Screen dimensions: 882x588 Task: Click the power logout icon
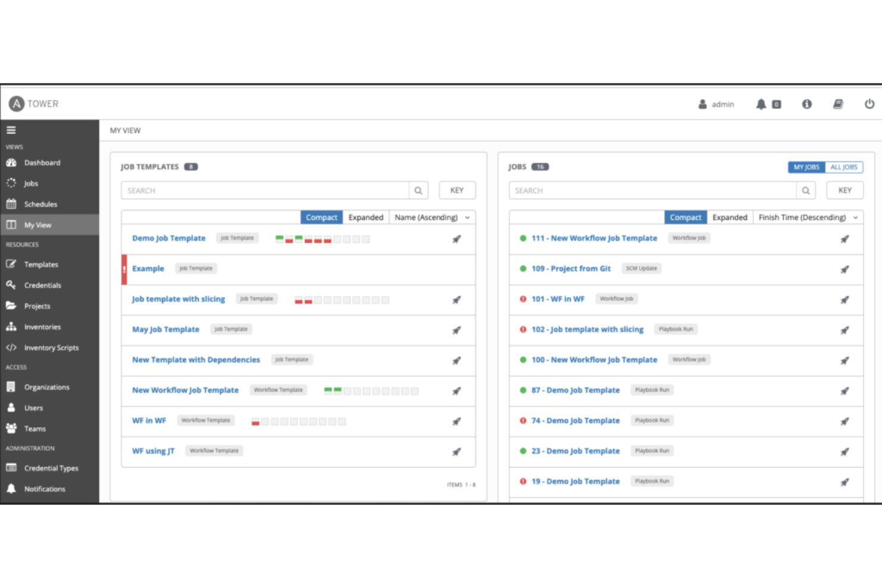pyautogui.click(x=869, y=104)
